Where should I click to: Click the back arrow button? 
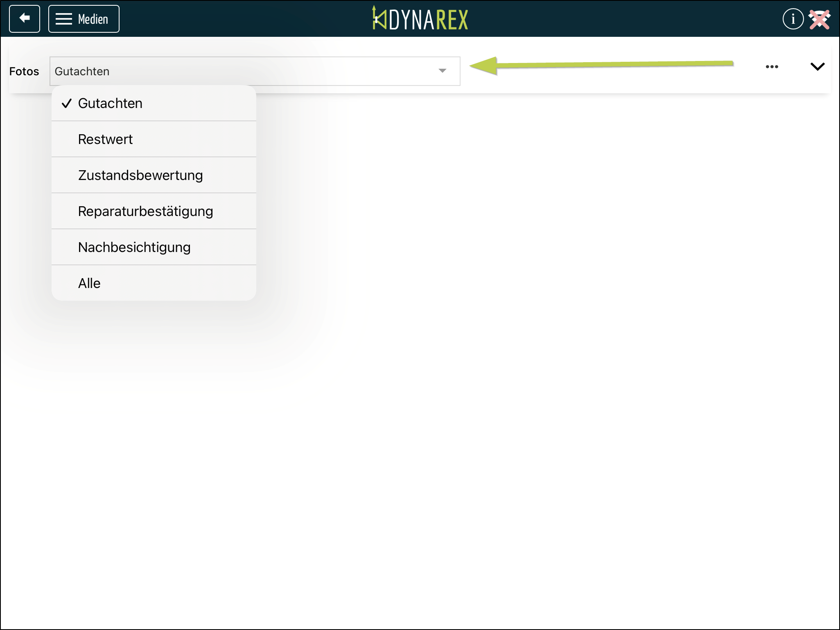(x=25, y=19)
